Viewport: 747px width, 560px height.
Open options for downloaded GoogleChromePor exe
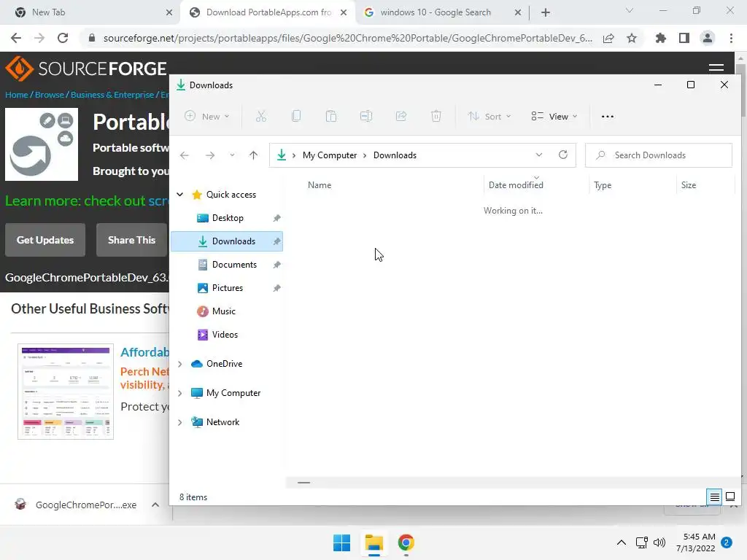(155, 505)
